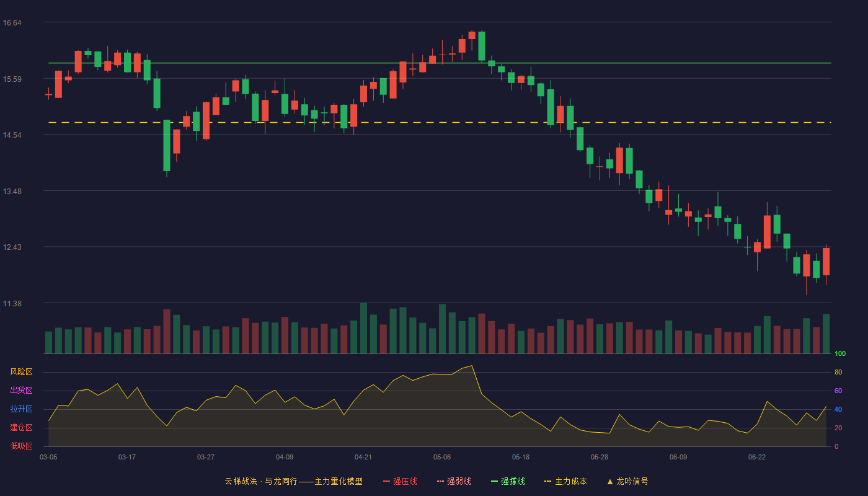Image resolution: width=868 pixels, height=496 pixels.
Task: Click the 04-21 date label
Action: pos(363,457)
